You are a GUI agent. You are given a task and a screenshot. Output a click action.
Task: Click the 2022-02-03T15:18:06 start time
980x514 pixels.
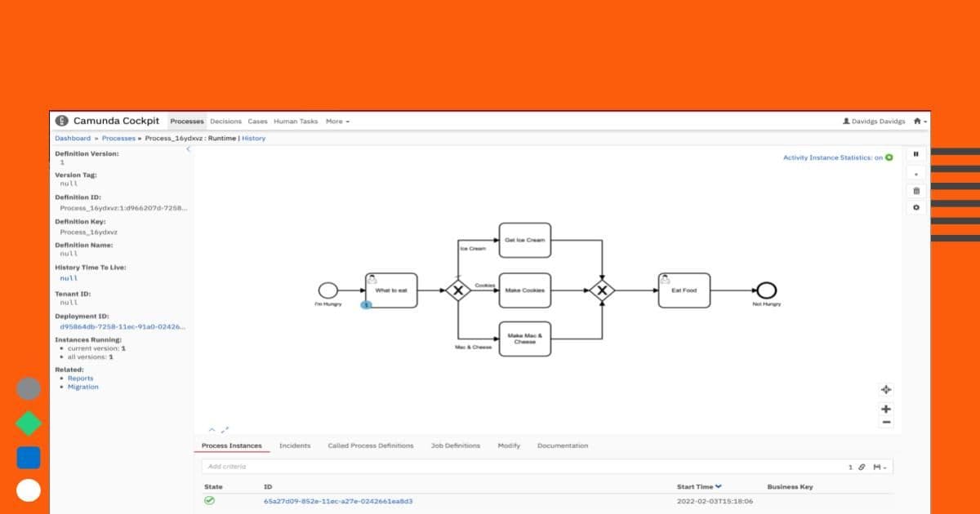point(715,501)
